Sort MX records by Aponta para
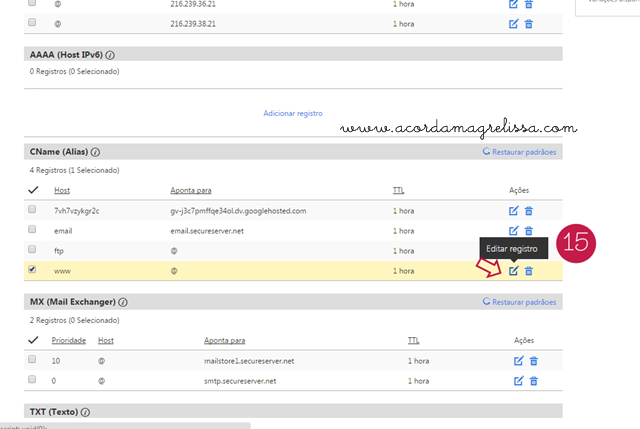Image resolution: width=640 pixels, height=429 pixels. 224,340
